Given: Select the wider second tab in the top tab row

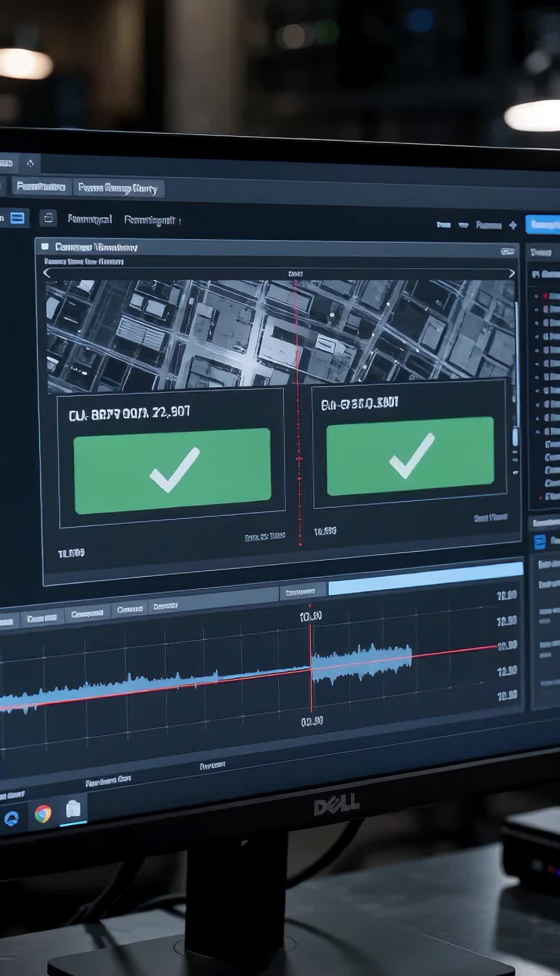Looking at the screenshot, I should [x=118, y=188].
